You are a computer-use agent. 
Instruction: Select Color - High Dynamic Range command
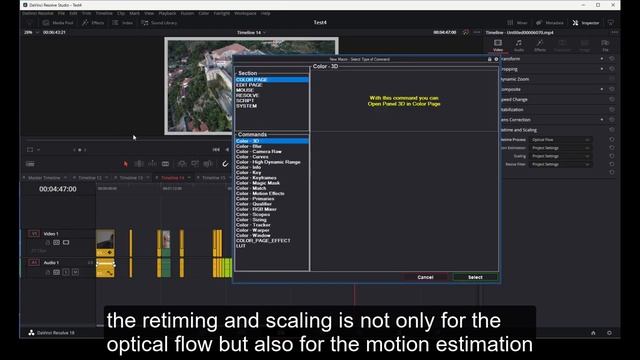tap(271, 162)
